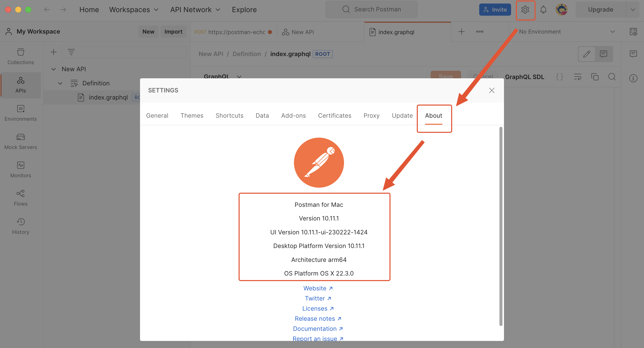The image size is (644, 348).
Task: Click the user avatar icon
Action: (561, 10)
